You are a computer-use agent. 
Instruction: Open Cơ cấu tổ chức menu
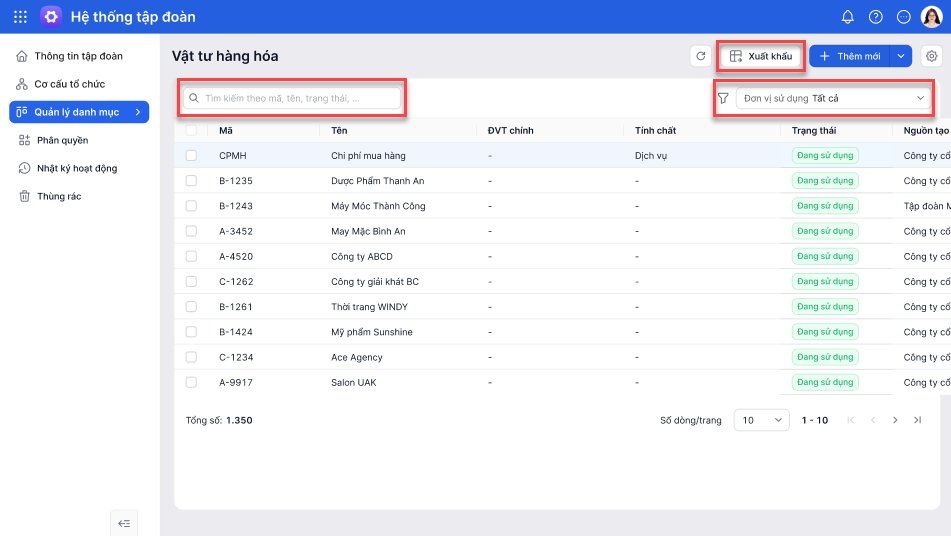click(x=69, y=84)
